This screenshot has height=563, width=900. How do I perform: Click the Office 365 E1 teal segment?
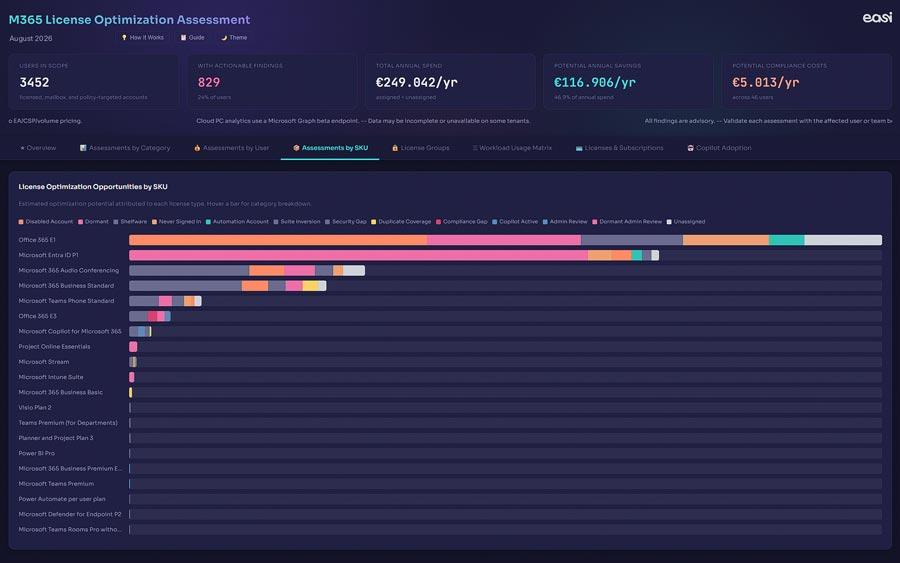[x=786, y=240]
